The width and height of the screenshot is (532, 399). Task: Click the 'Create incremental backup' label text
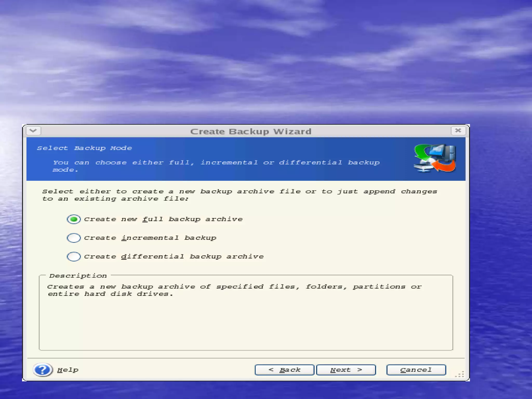click(150, 238)
